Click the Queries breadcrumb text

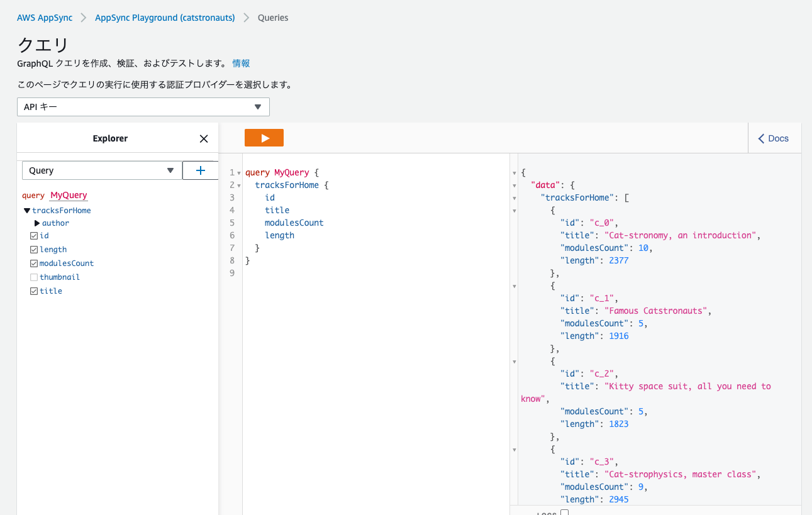tap(273, 18)
